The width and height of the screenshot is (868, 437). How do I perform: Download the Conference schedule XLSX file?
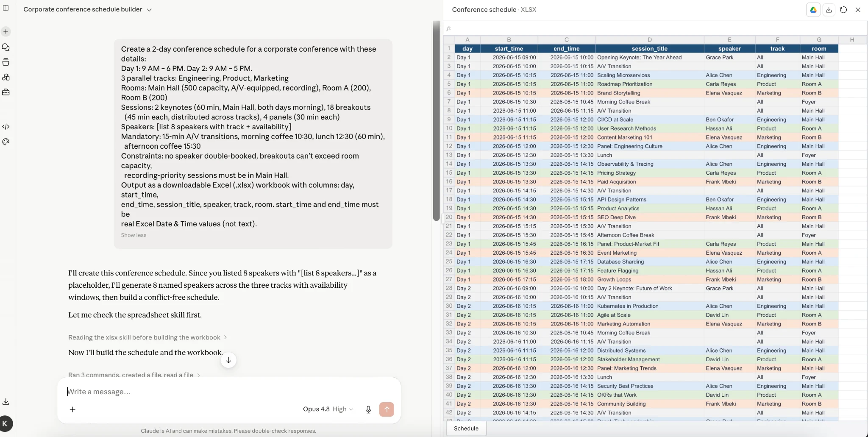[x=829, y=10]
